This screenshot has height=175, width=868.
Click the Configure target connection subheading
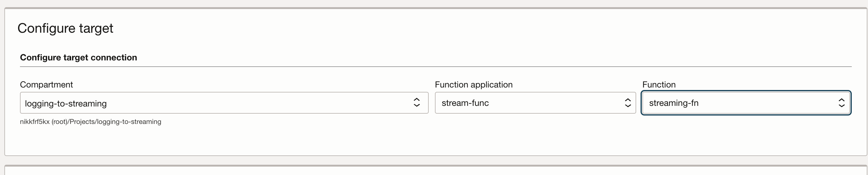tap(78, 58)
